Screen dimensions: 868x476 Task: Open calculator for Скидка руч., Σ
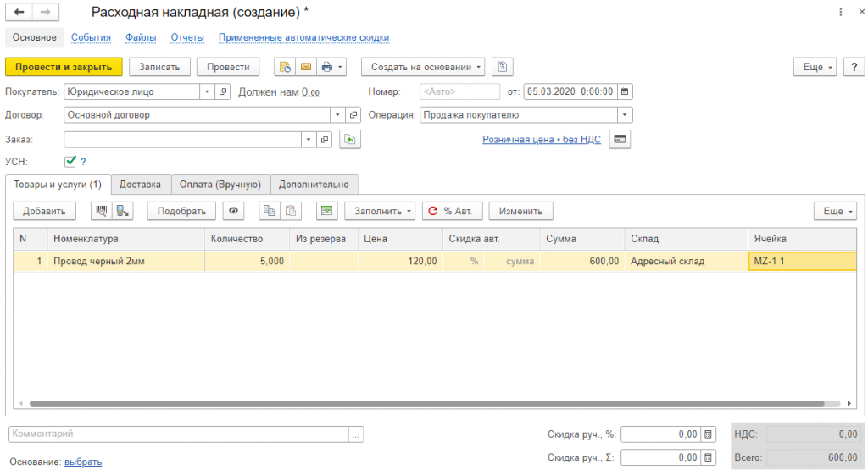(x=708, y=457)
